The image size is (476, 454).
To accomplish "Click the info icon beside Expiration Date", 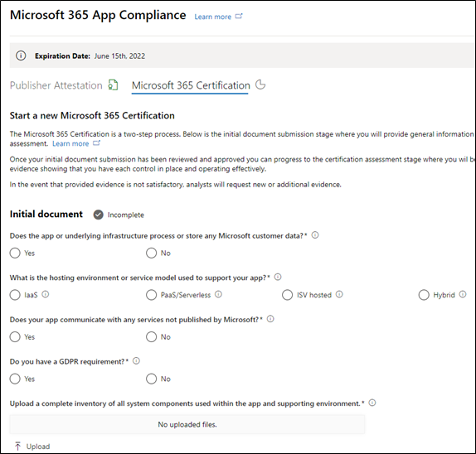I will coord(21,56).
